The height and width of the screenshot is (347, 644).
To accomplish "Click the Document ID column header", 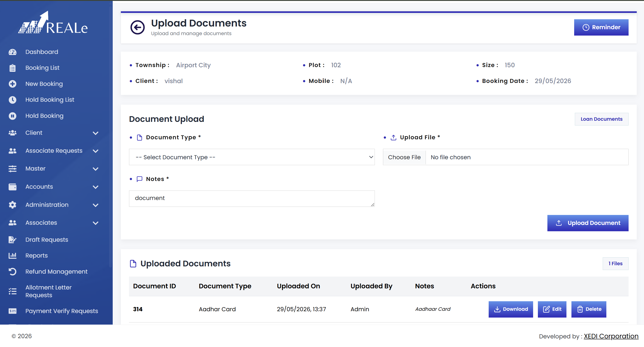I will (154, 286).
